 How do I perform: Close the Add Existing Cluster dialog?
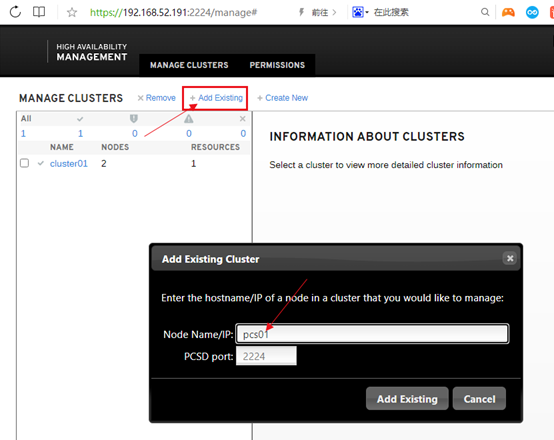(x=510, y=258)
